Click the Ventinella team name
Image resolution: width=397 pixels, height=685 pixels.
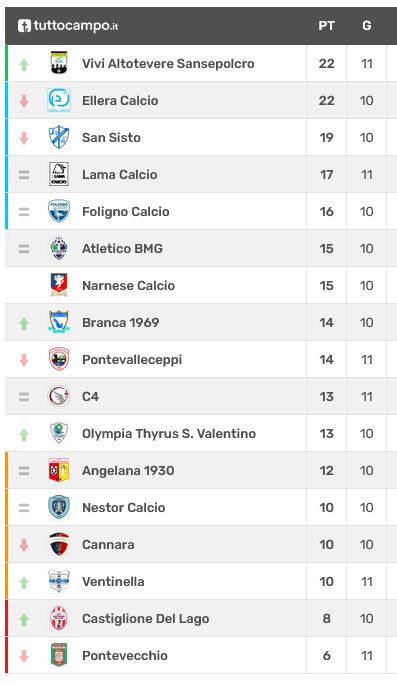[x=113, y=581]
